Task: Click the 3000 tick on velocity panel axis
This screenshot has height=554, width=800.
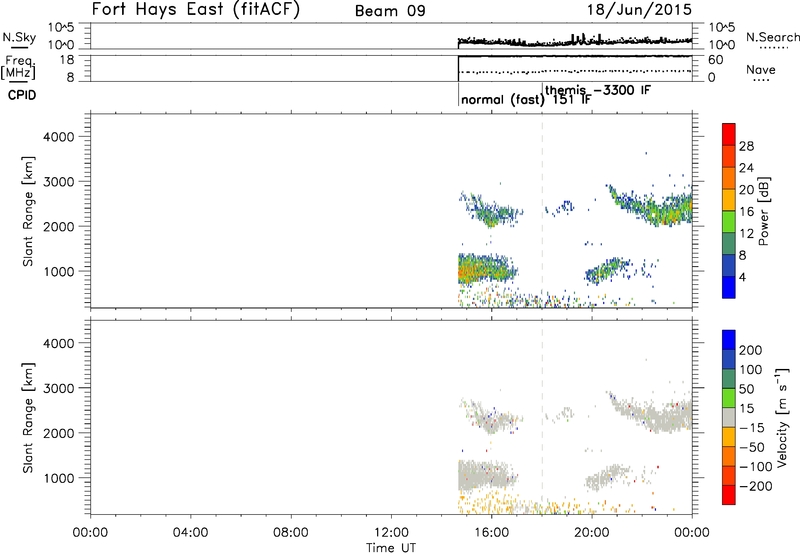Action: [x=58, y=388]
